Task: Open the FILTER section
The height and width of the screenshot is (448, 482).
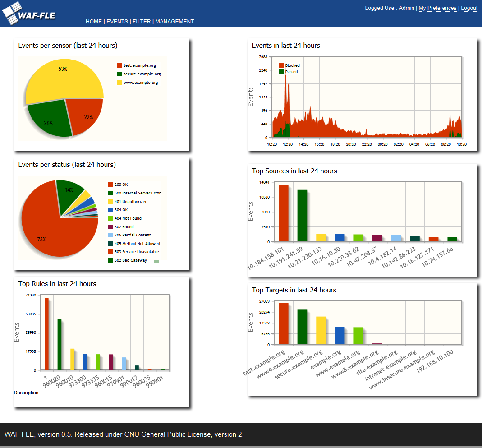Action: [142, 21]
